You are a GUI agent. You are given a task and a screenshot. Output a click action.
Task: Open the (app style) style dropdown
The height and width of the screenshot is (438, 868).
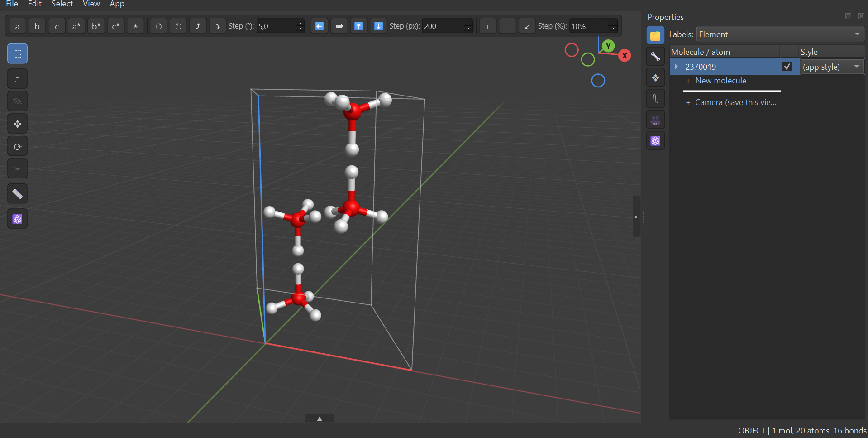pos(832,67)
